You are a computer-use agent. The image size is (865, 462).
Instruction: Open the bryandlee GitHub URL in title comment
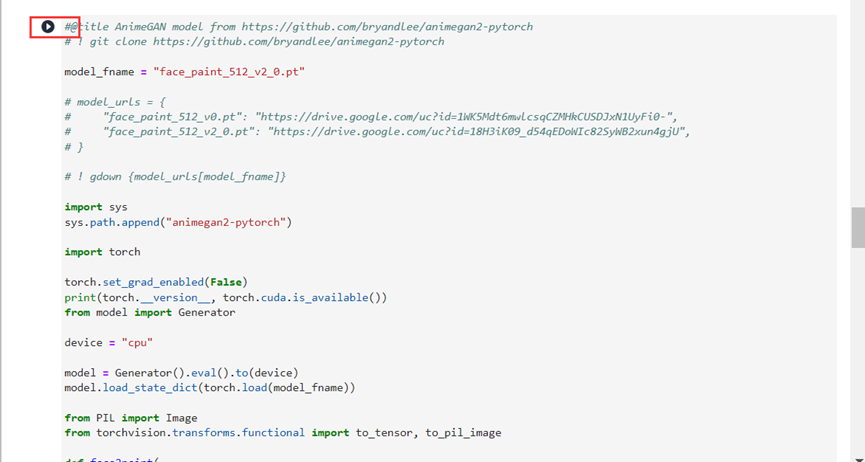point(400,27)
